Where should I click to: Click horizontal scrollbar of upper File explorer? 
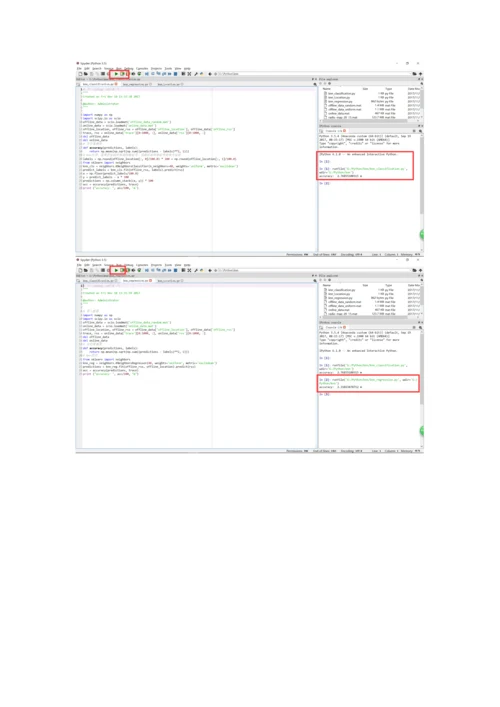pos(365,121)
